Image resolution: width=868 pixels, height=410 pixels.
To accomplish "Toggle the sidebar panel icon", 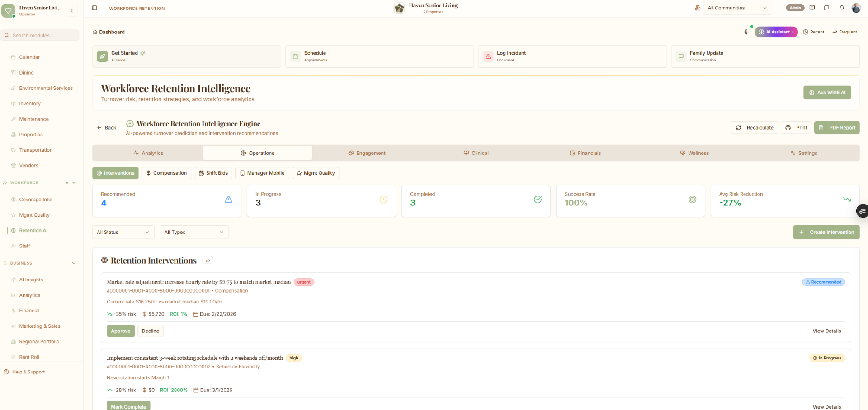I will click(94, 8).
